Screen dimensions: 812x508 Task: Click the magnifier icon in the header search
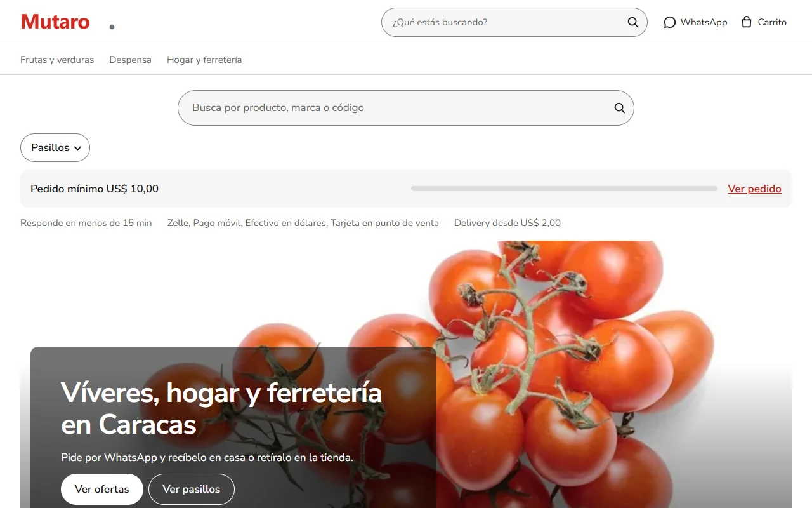point(632,22)
